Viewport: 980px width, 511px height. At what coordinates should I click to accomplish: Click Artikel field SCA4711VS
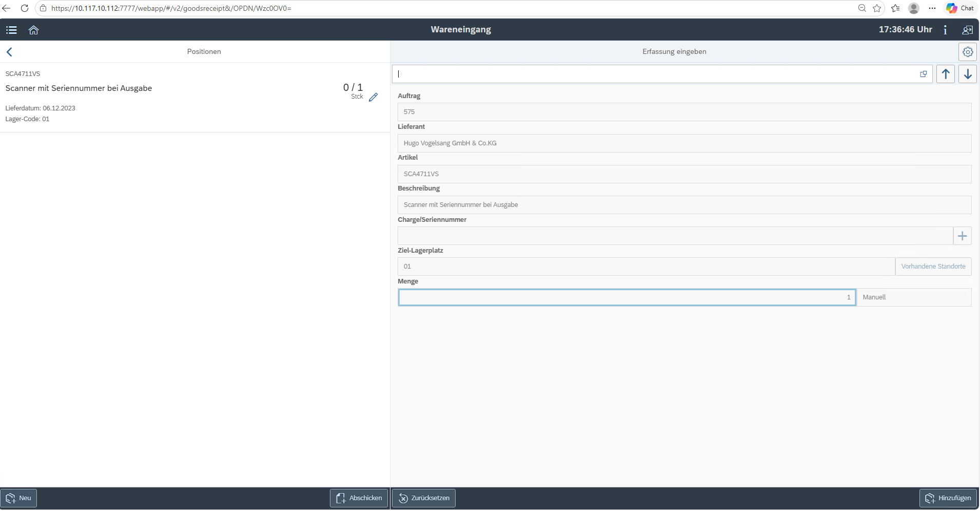684,174
